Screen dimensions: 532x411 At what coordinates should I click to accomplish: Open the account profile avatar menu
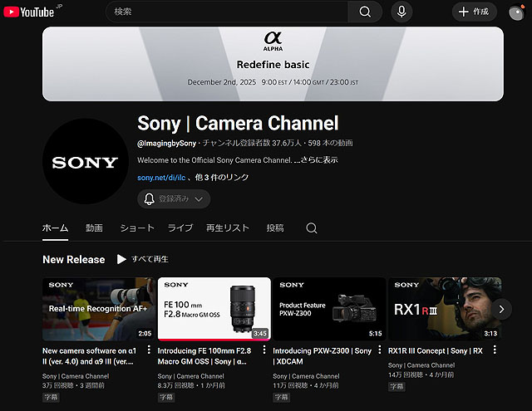point(516,12)
